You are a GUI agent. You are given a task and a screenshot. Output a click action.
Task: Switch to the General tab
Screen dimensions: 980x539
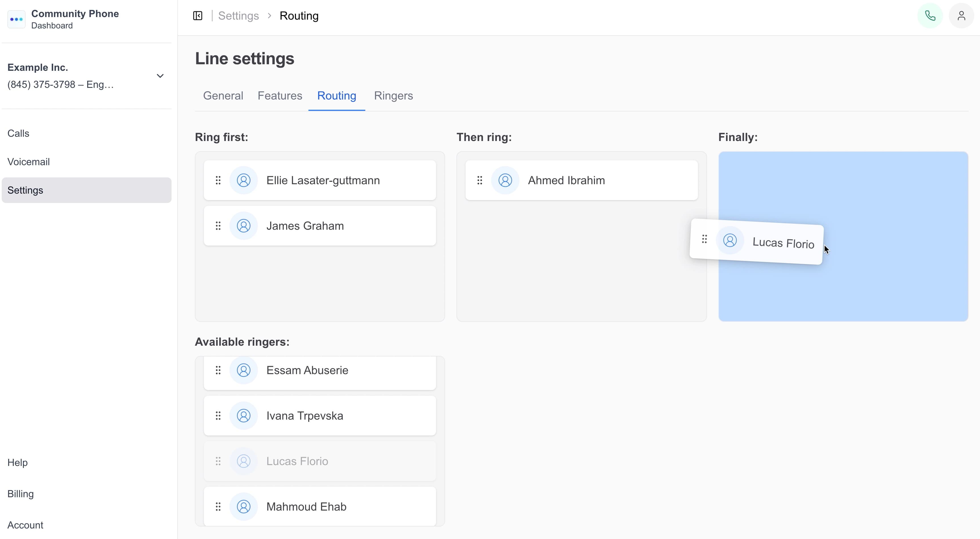[x=223, y=96]
